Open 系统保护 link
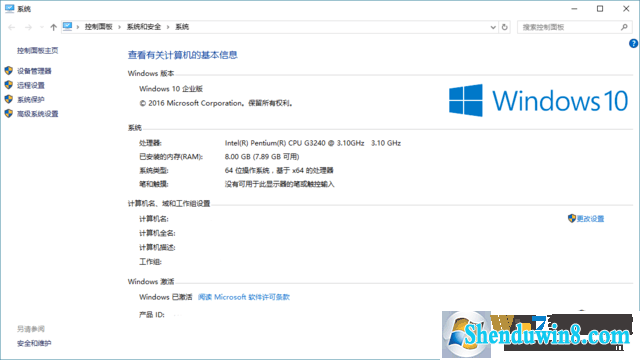 coord(31,100)
